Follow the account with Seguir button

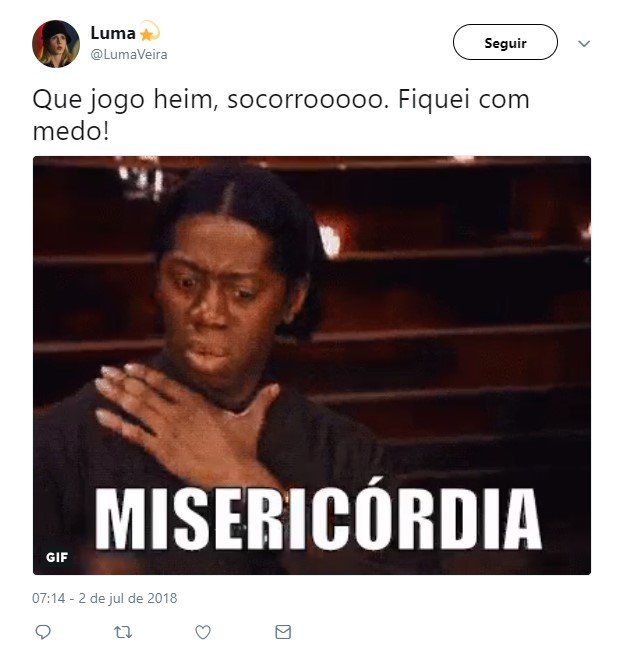click(x=505, y=42)
